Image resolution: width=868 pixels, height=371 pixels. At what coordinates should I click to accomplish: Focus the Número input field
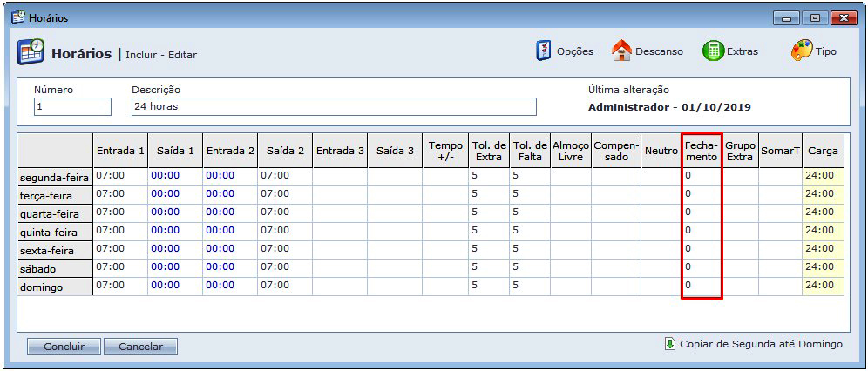(72, 106)
